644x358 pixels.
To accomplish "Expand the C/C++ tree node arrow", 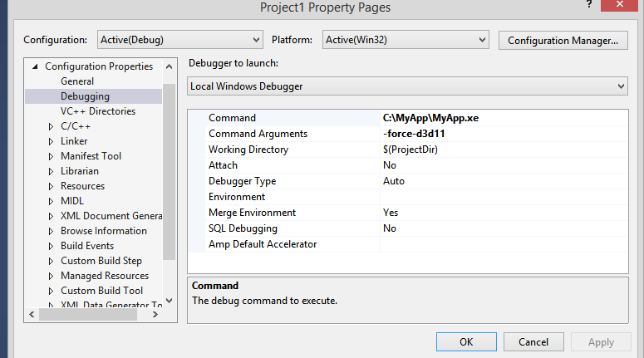I will [x=52, y=126].
